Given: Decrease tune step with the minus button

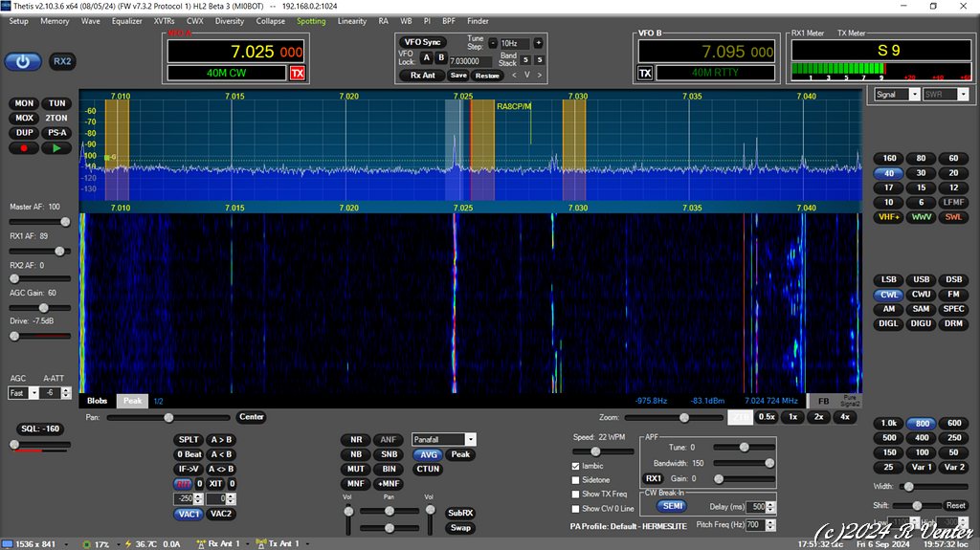Looking at the screenshot, I should (x=493, y=43).
